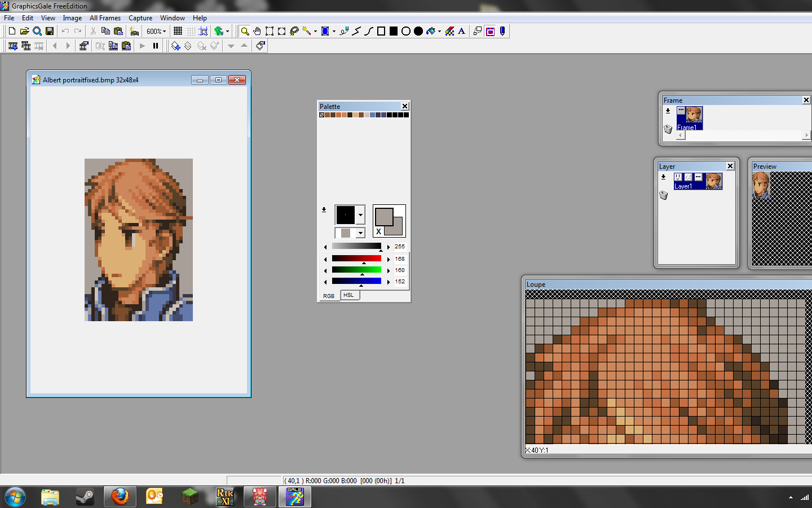Select the rectangle selection tool
This screenshot has width=812, height=508.
tap(270, 31)
